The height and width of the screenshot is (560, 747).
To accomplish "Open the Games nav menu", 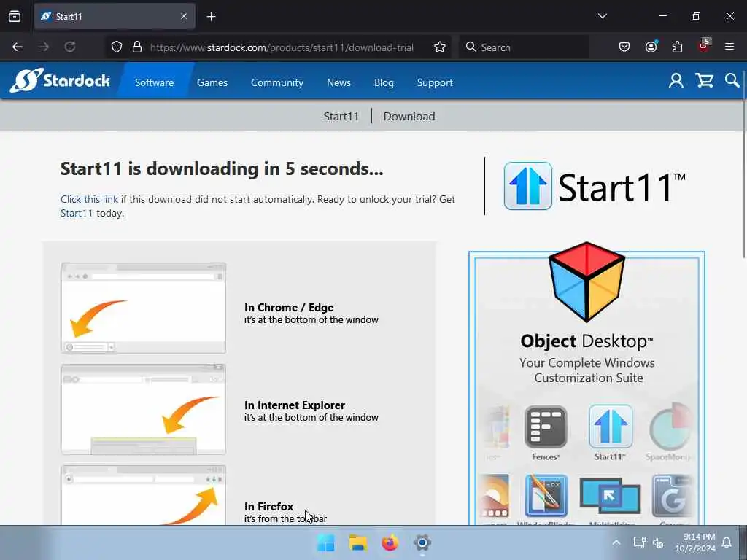I will coord(212,82).
